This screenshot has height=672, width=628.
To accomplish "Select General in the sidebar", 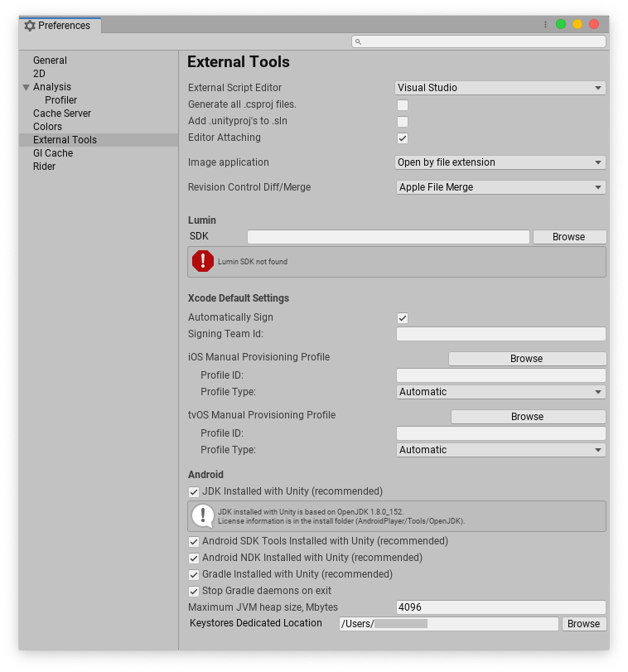I will tap(50, 60).
